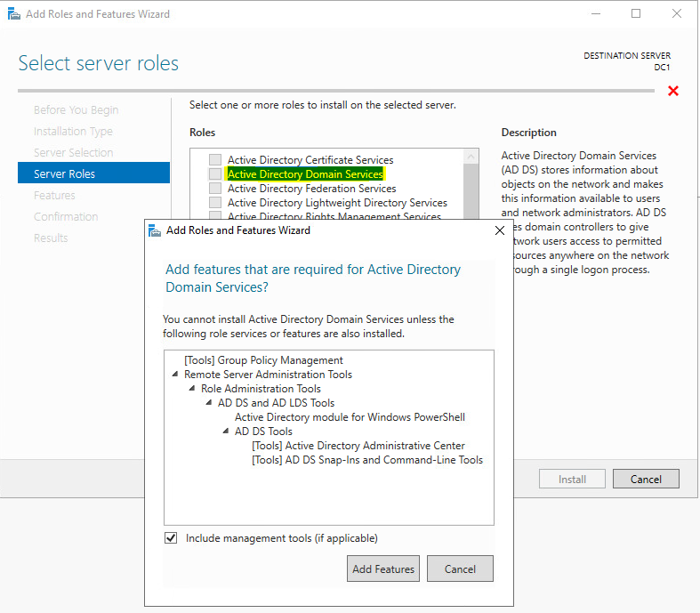Collapse the Role Administration Tools node
This screenshot has height=613, width=700.
click(x=192, y=389)
